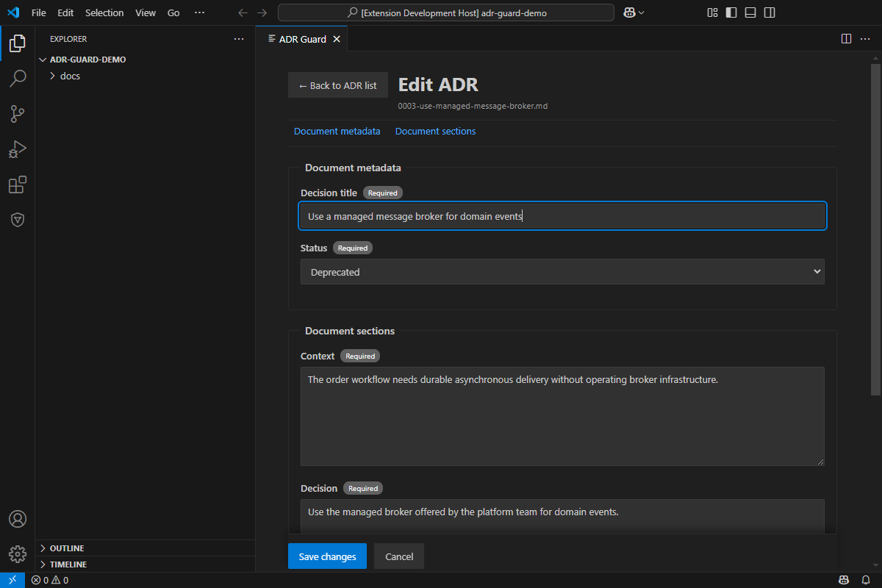Jump to Document metadata link
Screen dimensions: 882x588
[337, 131]
